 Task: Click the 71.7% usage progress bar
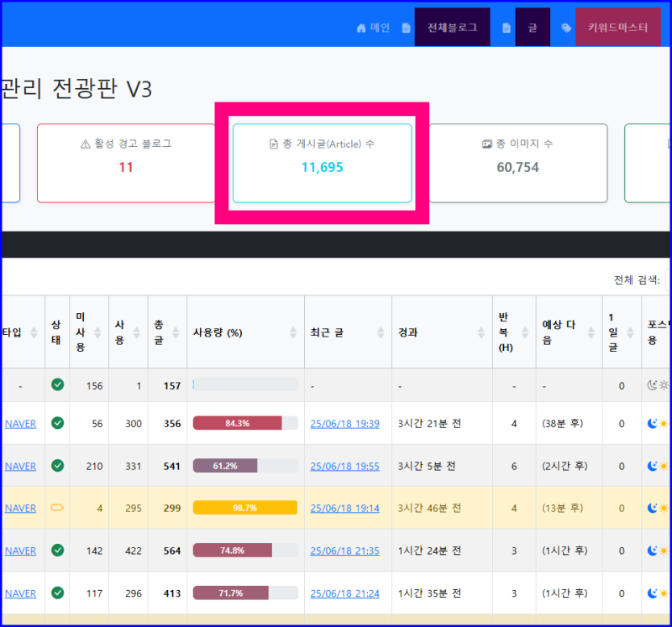point(245,593)
